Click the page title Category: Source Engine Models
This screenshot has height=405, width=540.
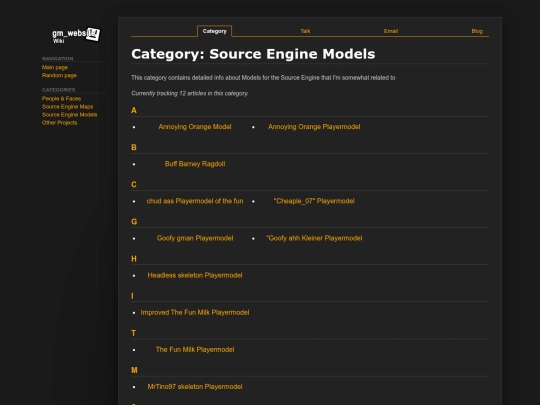click(253, 54)
